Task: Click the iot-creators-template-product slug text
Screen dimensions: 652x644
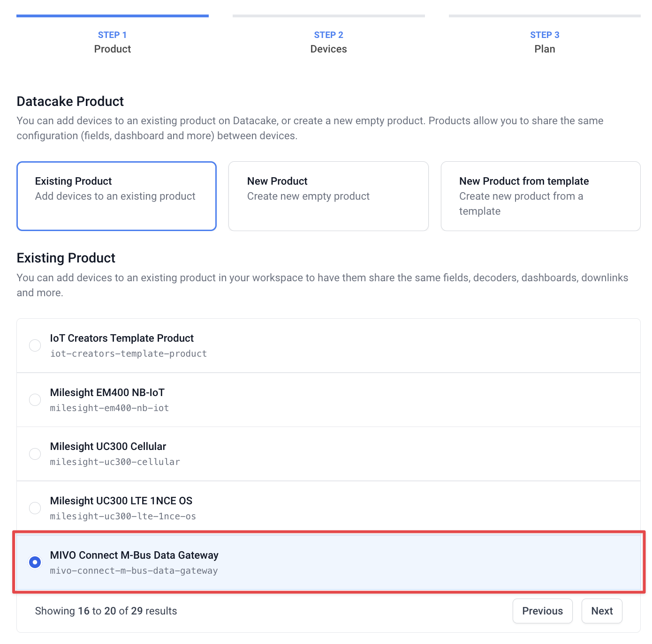Action: coord(129,354)
